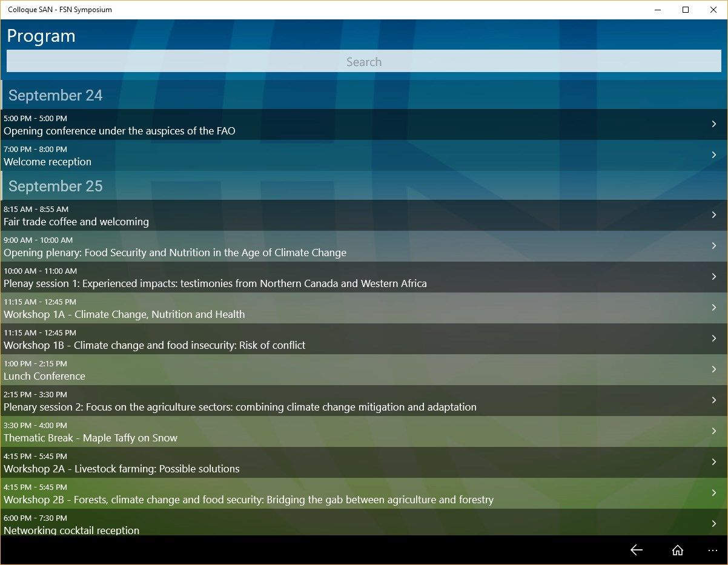
Task: Open 'Workshop 2B - Forests, climate change' session
Action: tap(248, 500)
